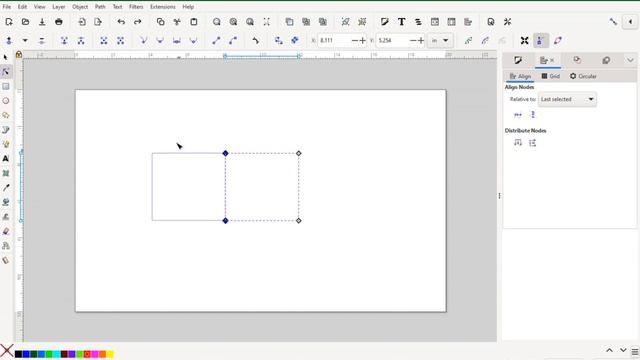Image resolution: width=640 pixels, height=360 pixels.
Task: Click the Undo arrow icon
Action: (121, 22)
